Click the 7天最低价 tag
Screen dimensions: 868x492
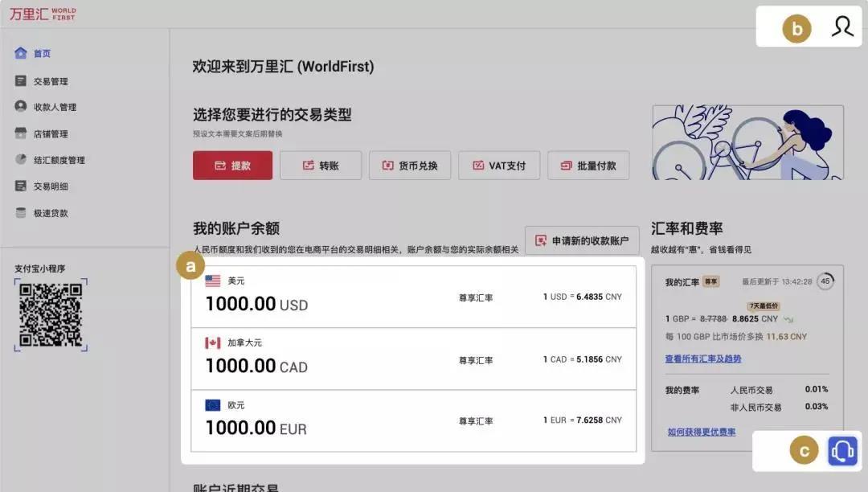(764, 305)
